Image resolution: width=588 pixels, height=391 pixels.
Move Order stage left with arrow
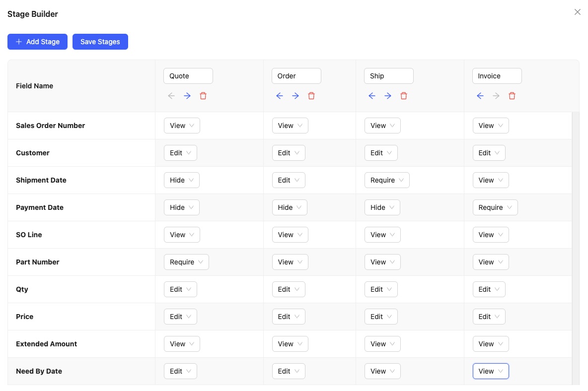tap(279, 96)
